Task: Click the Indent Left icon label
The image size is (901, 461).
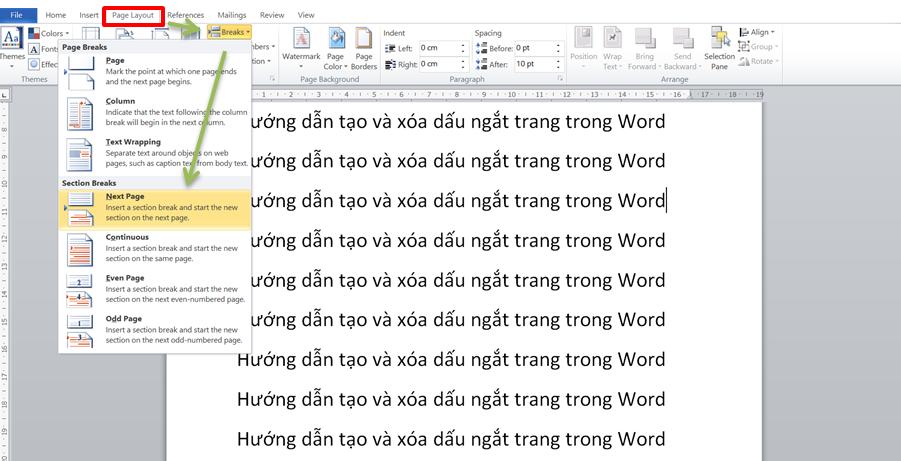Action: click(400, 48)
